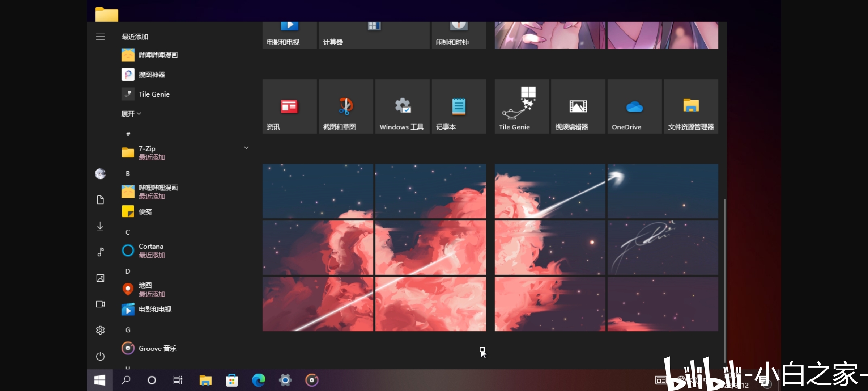Launch OneDrive from the Start tiles
This screenshot has height=391, width=868.
pos(634,106)
